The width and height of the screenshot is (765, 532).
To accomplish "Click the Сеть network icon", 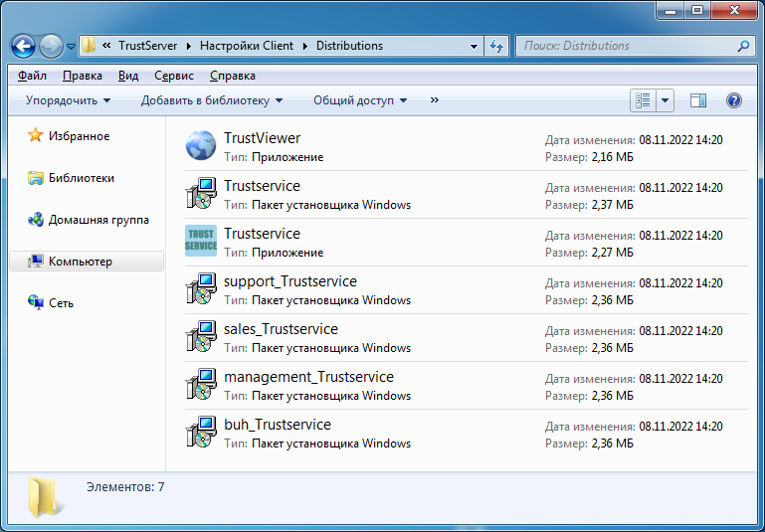I will click(x=35, y=303).
